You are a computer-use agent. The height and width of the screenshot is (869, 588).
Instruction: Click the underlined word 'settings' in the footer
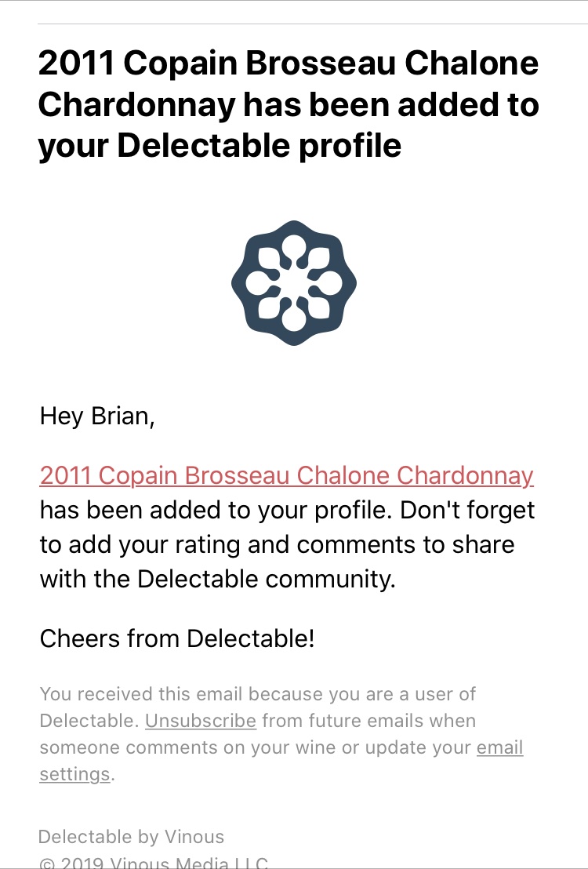74,773
